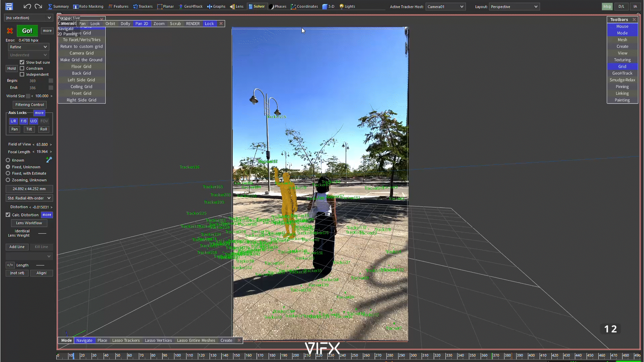Click Distortion value field -0.015031
Image resolution: width=644 pixels, height=362 pixels.
click(41, 207)
